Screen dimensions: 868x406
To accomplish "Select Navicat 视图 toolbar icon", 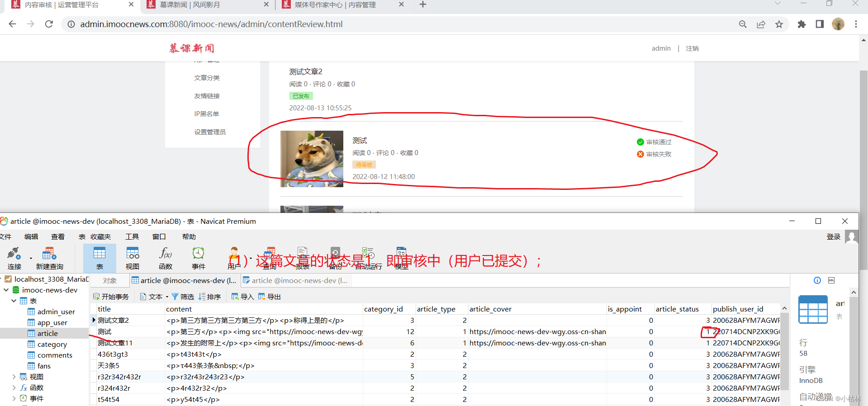I will point(133,258).
